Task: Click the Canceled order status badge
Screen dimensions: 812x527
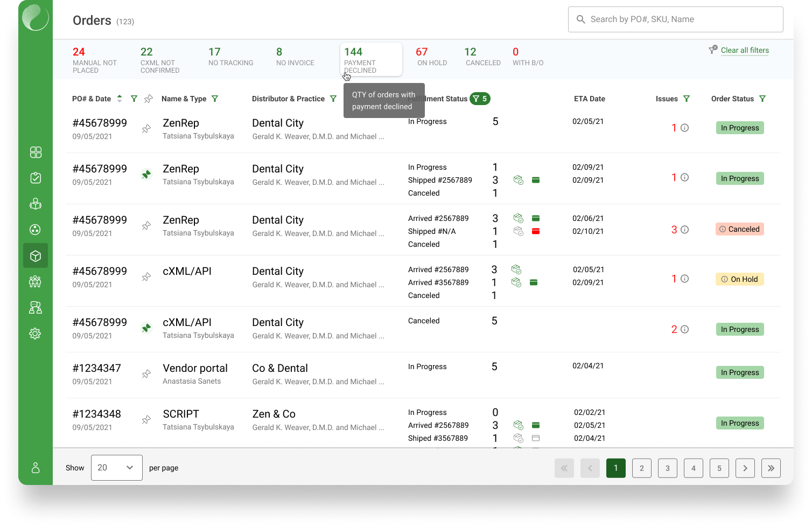Action: pyautogui.click(x=740, y=229)
